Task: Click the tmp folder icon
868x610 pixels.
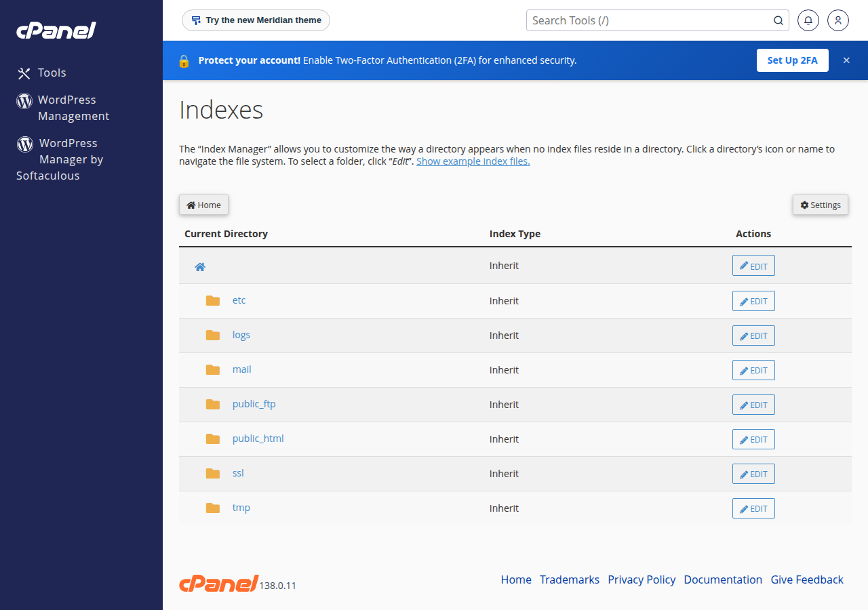Action: point(213,508)
